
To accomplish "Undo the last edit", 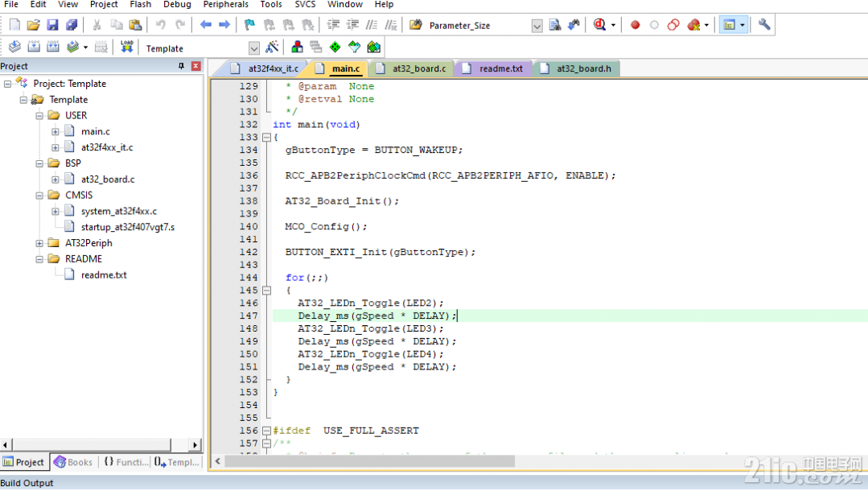I will pos(161,25).
